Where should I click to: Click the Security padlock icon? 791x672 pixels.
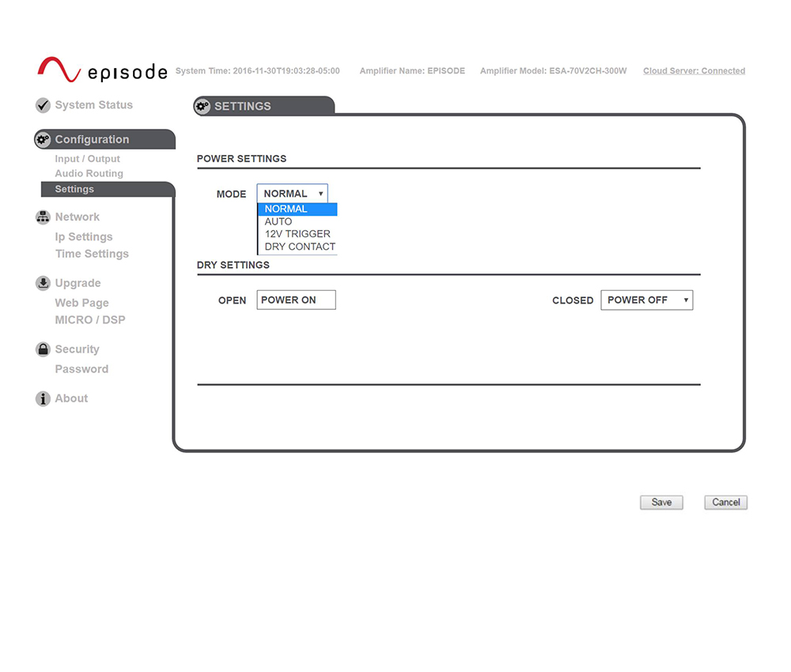click(43, 349)
